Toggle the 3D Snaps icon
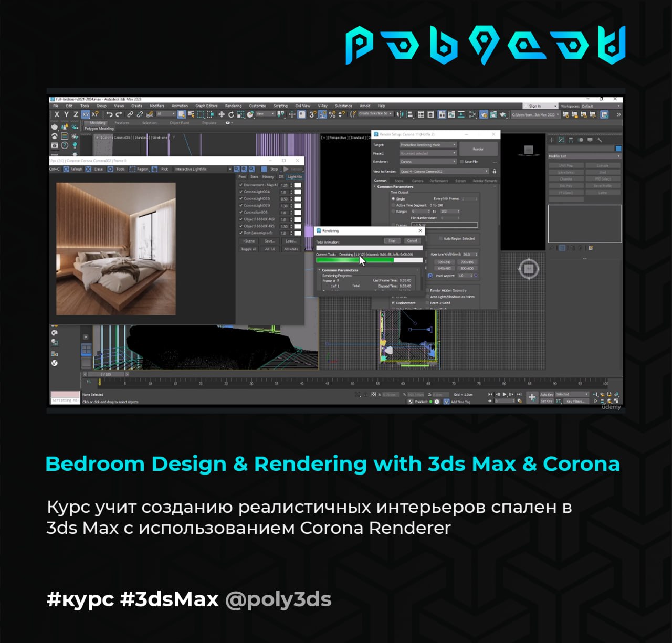 (x=313, y=114)
